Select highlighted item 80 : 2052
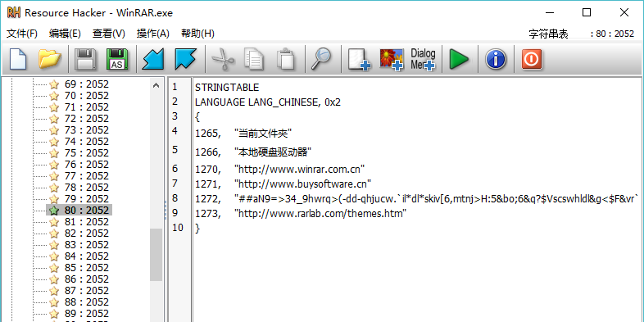 click(x=87, y=211)
